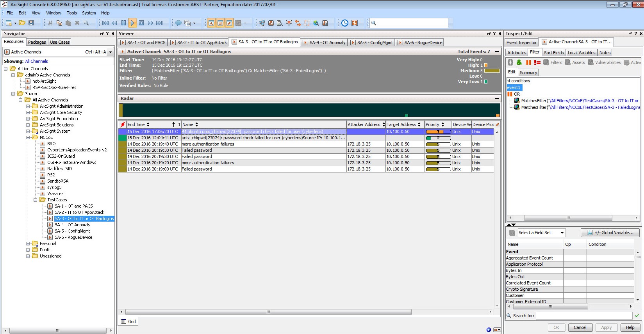Skip to channel end icon
644x334 pixels.
click(159, 23)
